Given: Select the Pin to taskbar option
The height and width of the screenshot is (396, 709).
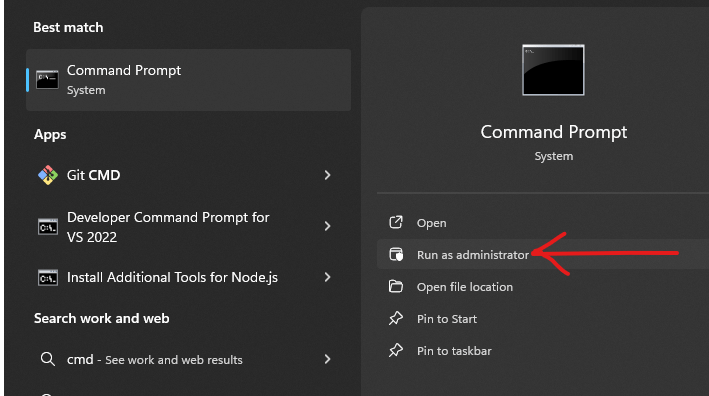Looking at the screenshot, I should (454, 351).
